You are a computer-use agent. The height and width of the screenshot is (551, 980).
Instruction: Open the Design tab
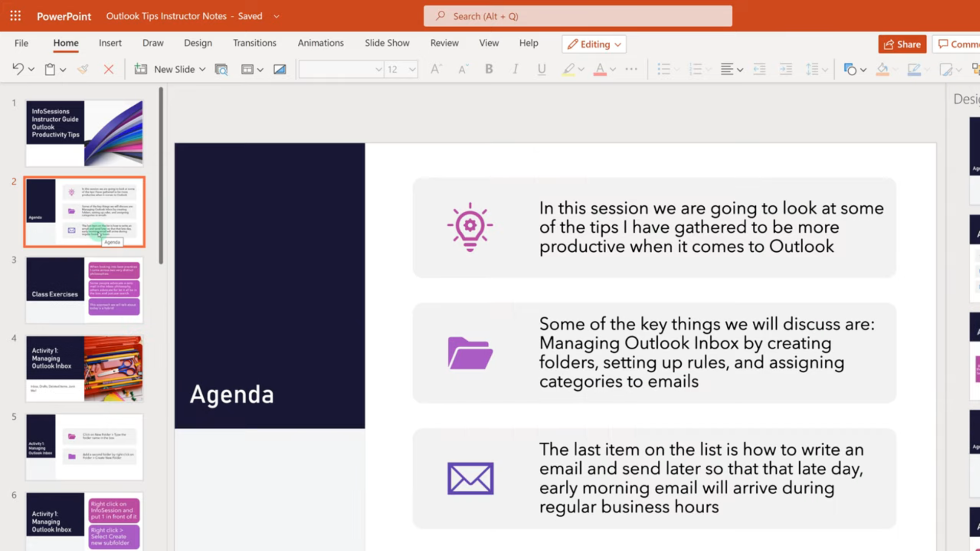coord(198,43)
